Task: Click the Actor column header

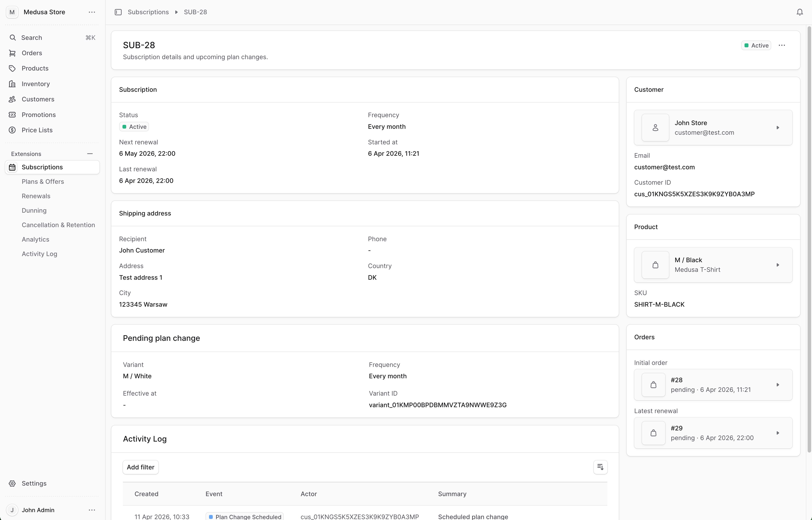Action: [x=309, y=494]
